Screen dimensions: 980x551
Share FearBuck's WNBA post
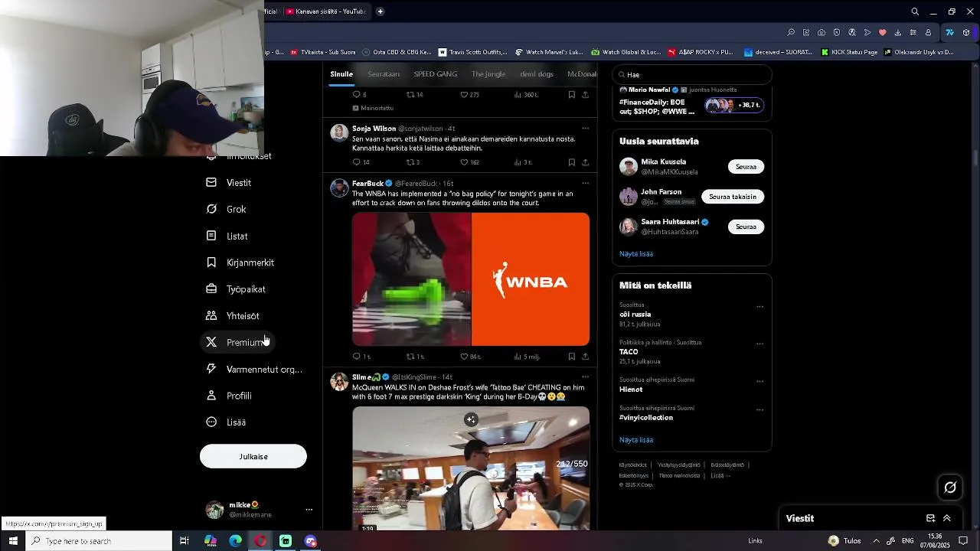pyautogui.click(x=586, y=357)
